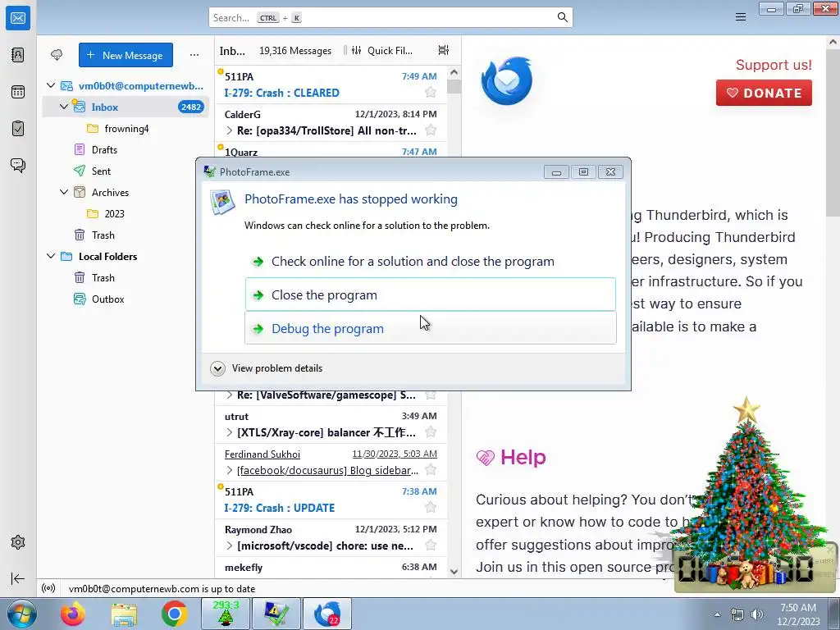Open the Mail space icon in sidebar

tap(18, 18)
